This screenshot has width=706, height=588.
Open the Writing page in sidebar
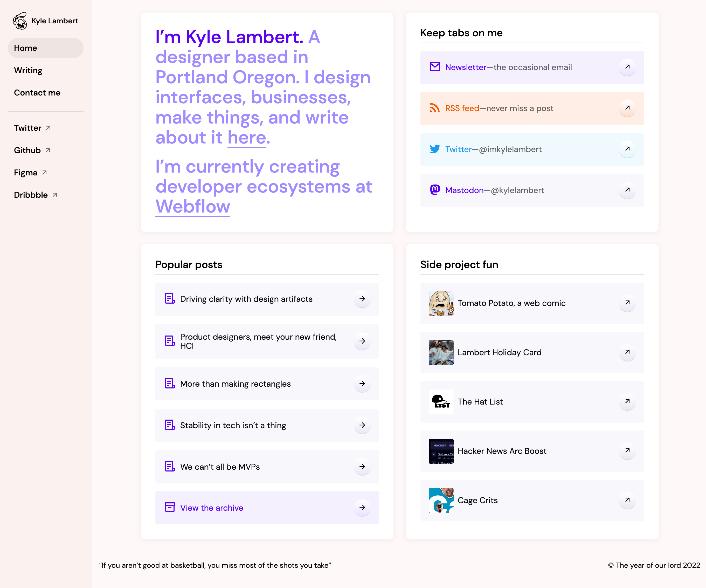(28, 70)
